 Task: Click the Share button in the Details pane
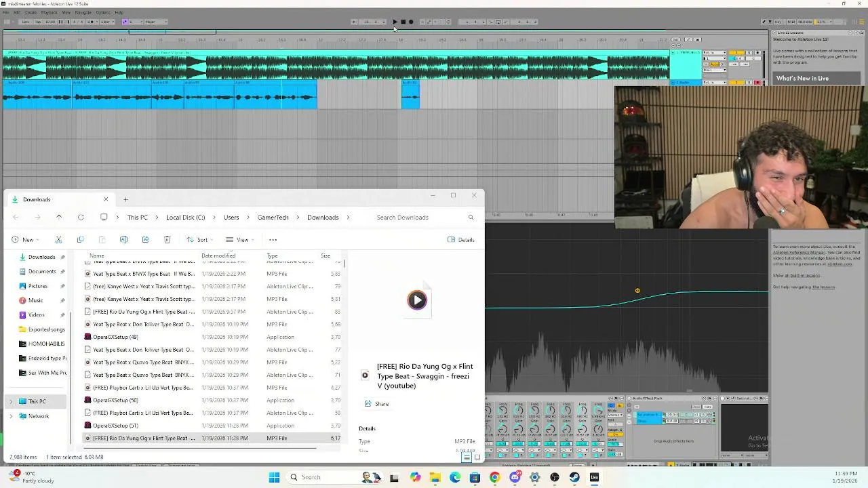tap(377, 404)
